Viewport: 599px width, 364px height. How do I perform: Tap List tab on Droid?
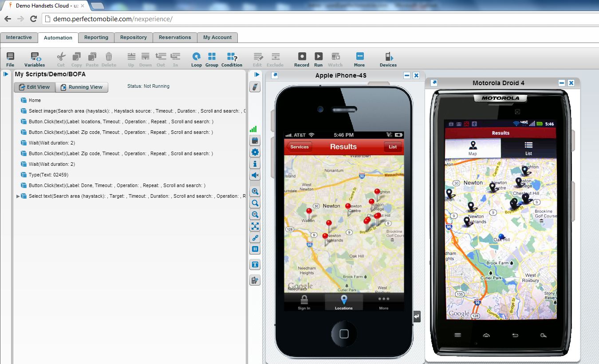528,148
